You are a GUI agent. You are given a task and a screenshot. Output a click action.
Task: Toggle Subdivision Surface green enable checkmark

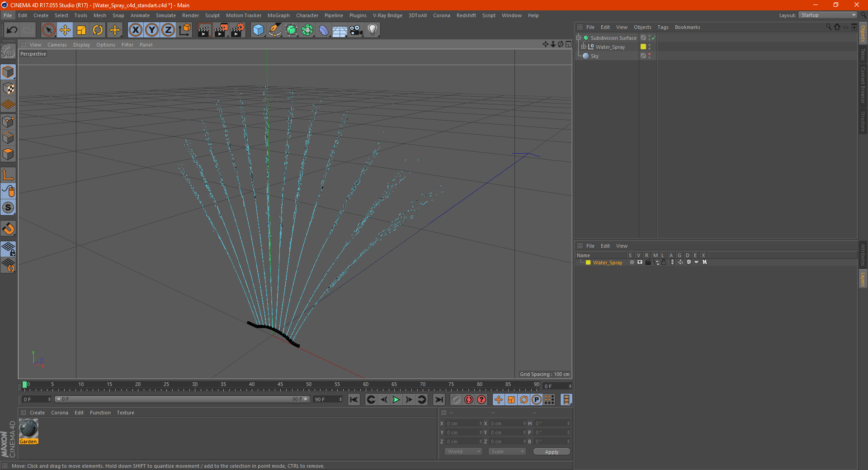(x=653, y=38)
